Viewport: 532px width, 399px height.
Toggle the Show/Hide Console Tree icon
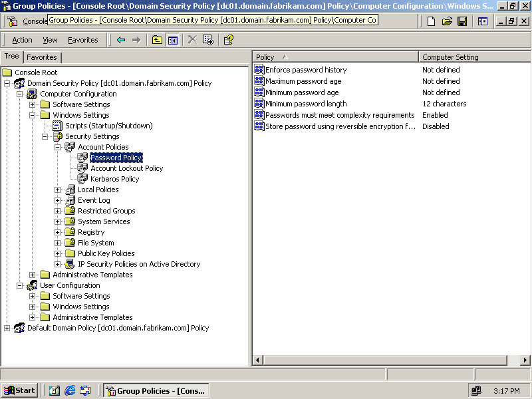pos(173,40)
